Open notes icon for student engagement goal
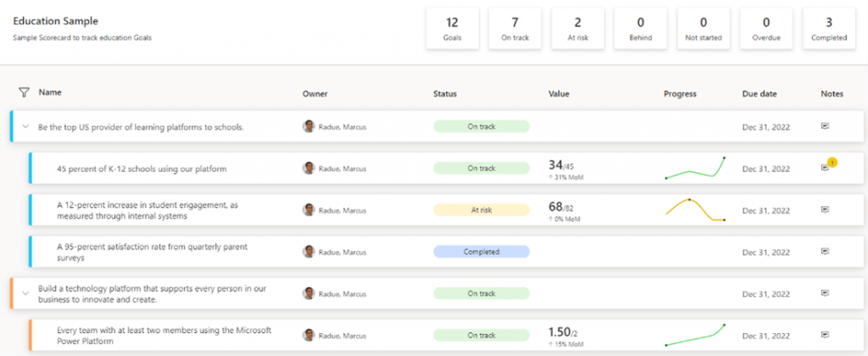868x356 pixels. click(x=824, y=209)
